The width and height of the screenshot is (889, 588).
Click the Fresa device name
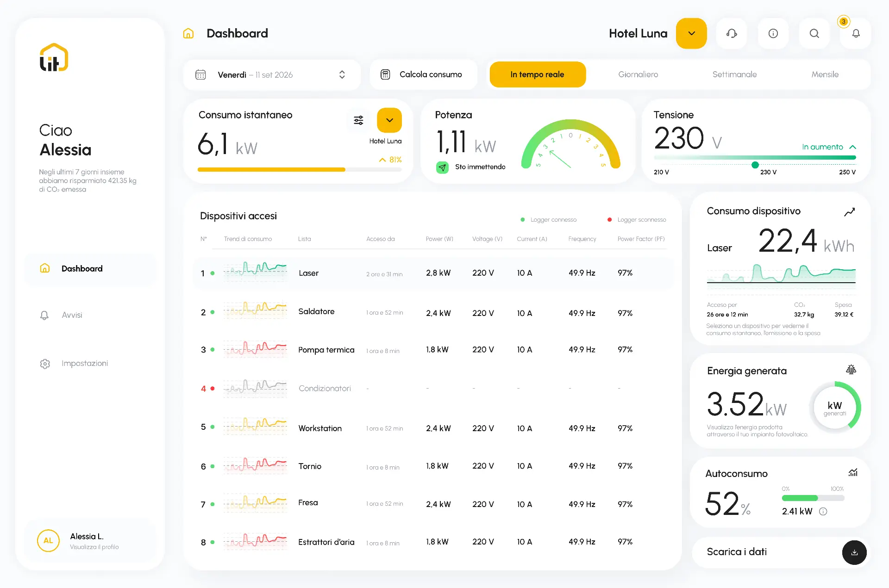pyautogui.click(x=308, y=503)
